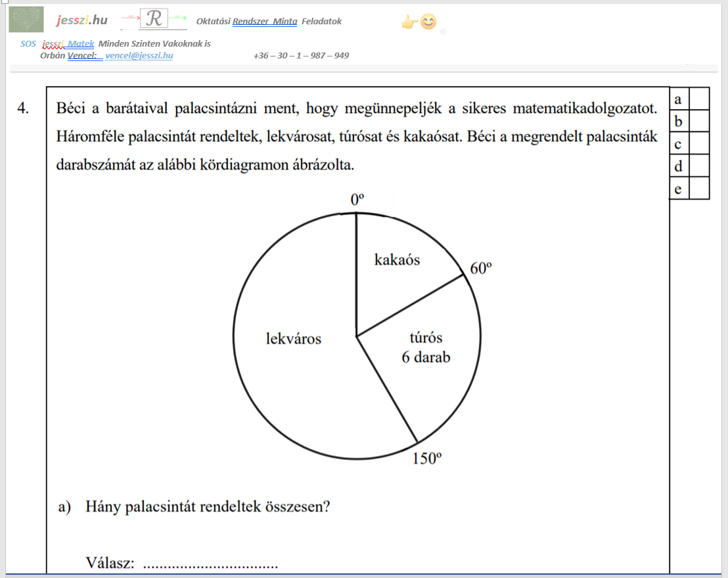This screenshot has height=578, width=728.
Task: Click the 150° angle label
Action: [426, 458]
